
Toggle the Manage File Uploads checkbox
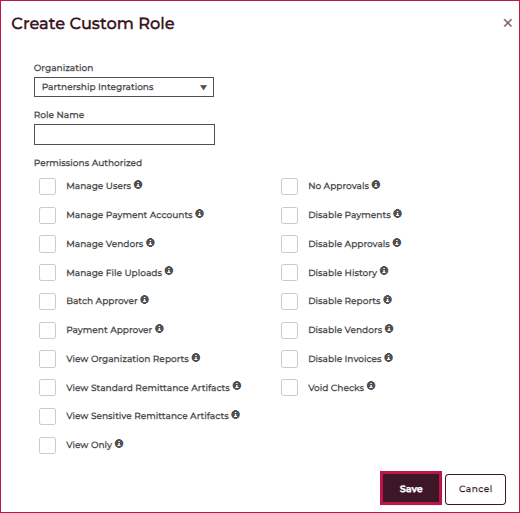pos(47,272)
